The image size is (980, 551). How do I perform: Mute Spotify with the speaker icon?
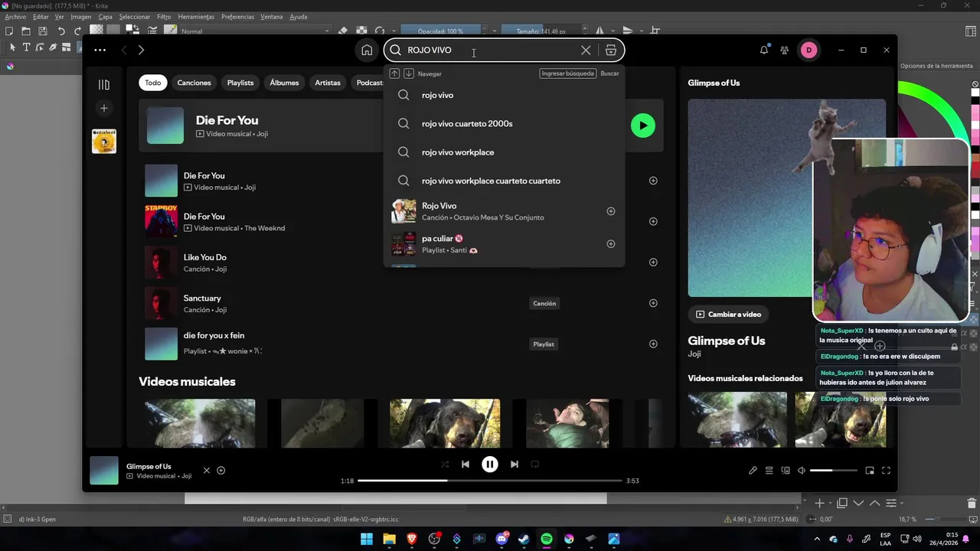click(x=802, y=471)
